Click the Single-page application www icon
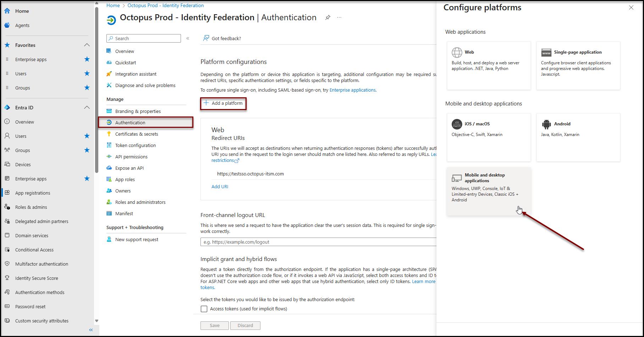This screenshot has width=644, height=337. pos(546,53)
